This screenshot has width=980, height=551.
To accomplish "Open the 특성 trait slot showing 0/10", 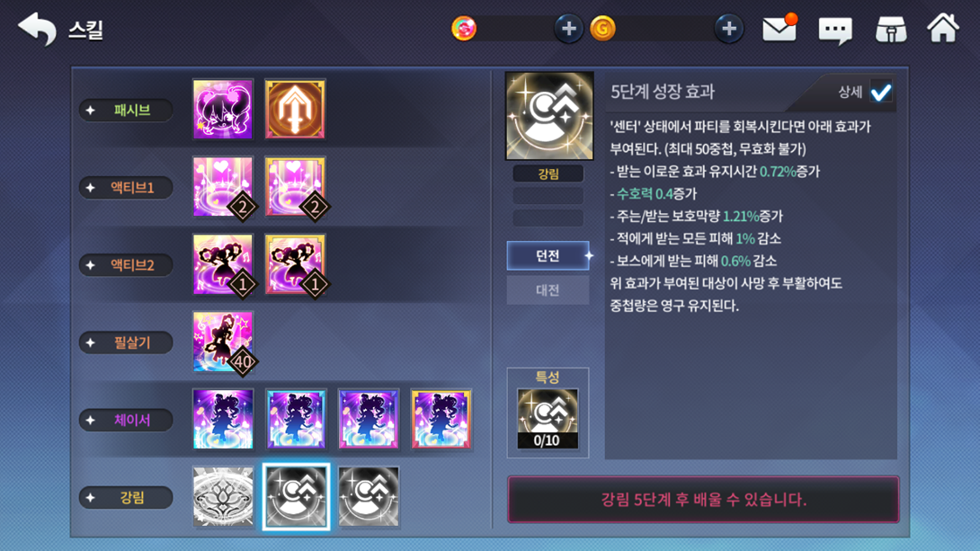I will coord(548,419).
